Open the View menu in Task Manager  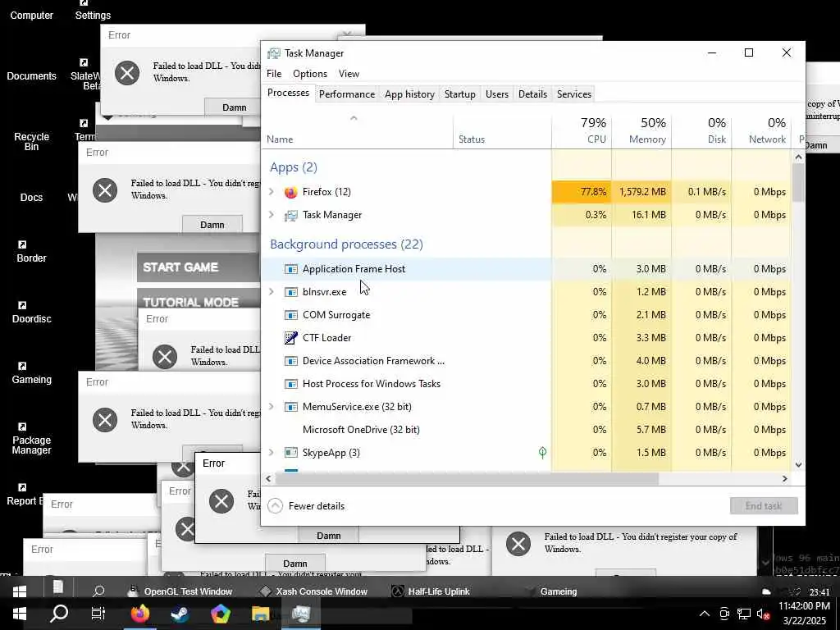[349, 74]
